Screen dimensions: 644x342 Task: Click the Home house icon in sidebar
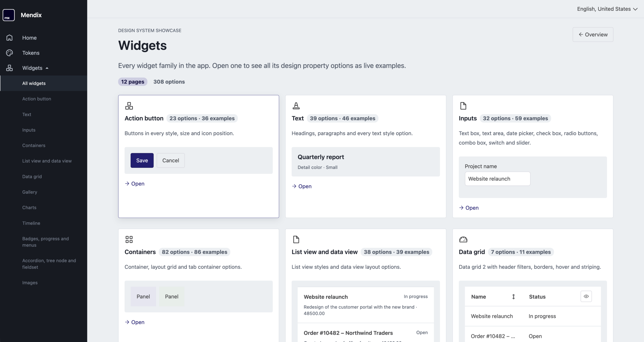(9, 38)
